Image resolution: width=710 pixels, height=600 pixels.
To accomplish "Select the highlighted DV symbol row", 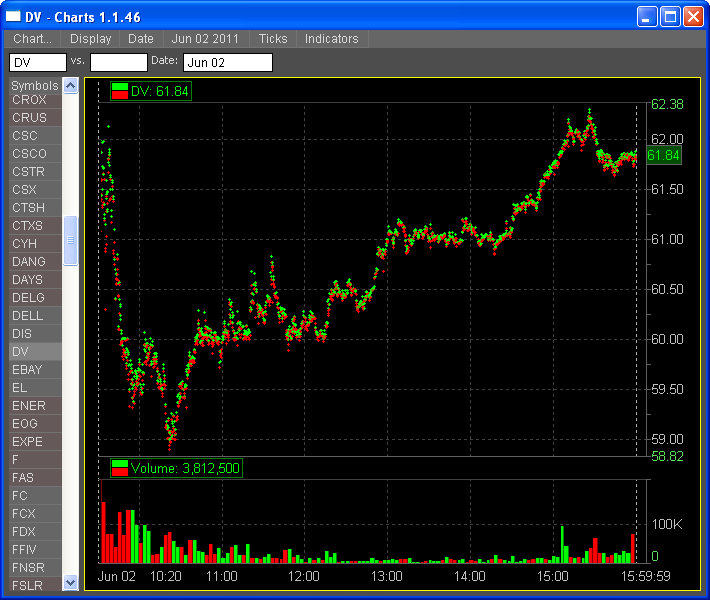I will [35, 352].
